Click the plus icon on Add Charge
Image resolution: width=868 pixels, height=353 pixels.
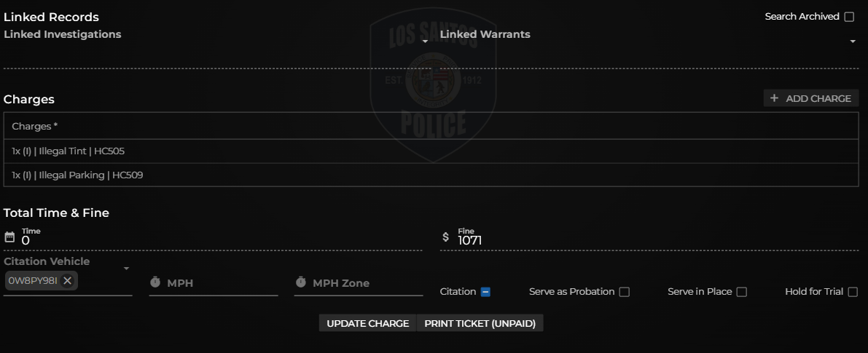pos(775,98)
